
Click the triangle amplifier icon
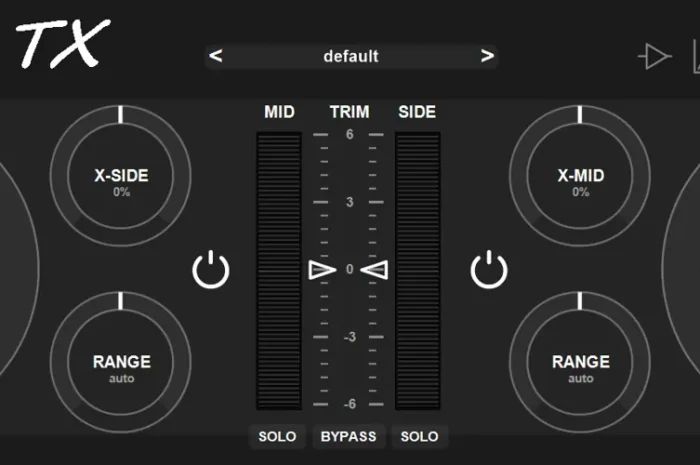(654, 57)
